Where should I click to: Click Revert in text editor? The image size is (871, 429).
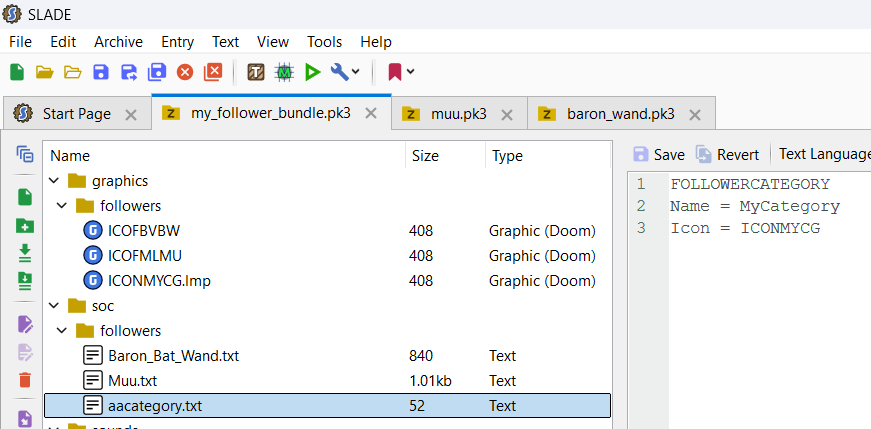(x=728, y=154)
